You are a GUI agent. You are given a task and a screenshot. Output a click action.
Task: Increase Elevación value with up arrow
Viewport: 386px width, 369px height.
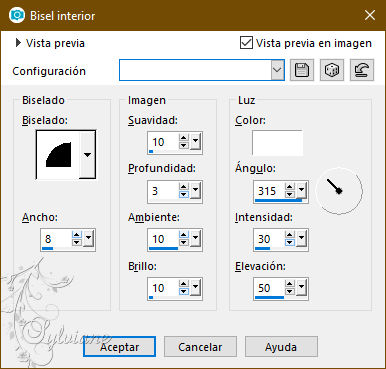click(x=290, y=284)
